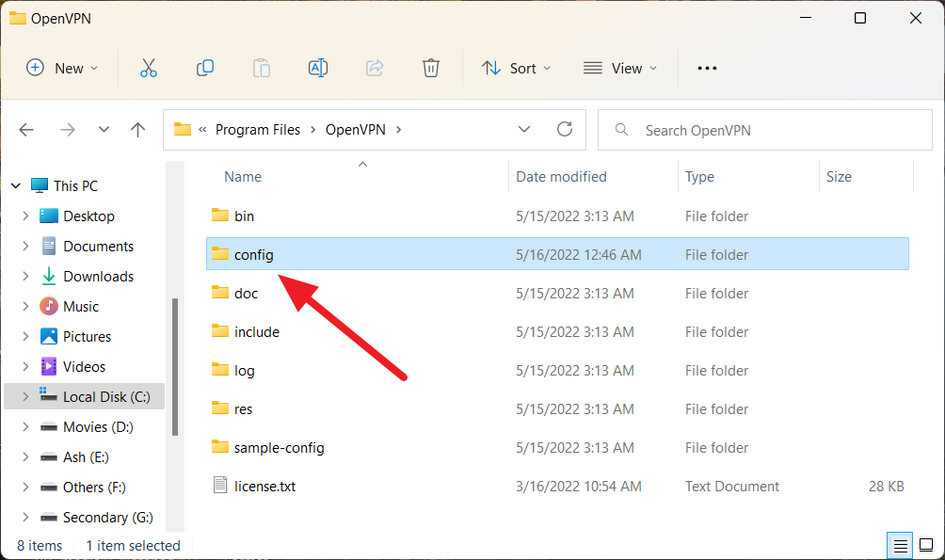
Task: Open the Sort dropdown menu
Action: (x=516, y=68)
